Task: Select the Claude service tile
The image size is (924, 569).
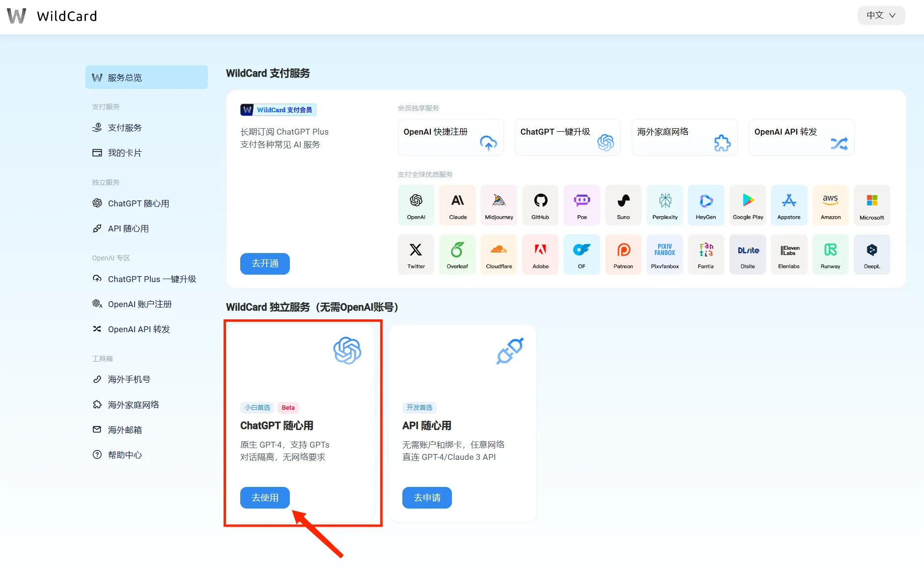Action: click(x=458, y=205)
